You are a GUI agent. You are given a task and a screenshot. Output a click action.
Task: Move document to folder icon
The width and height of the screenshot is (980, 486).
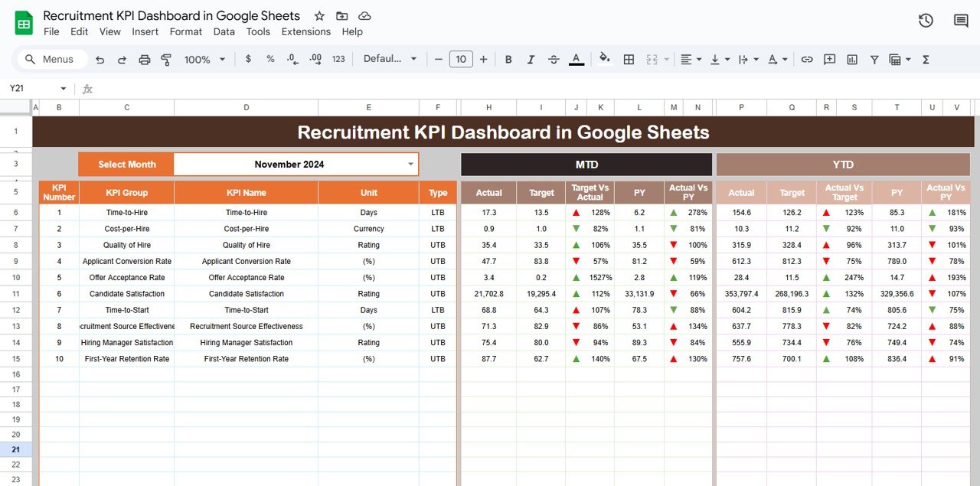(x=341, y=16)
